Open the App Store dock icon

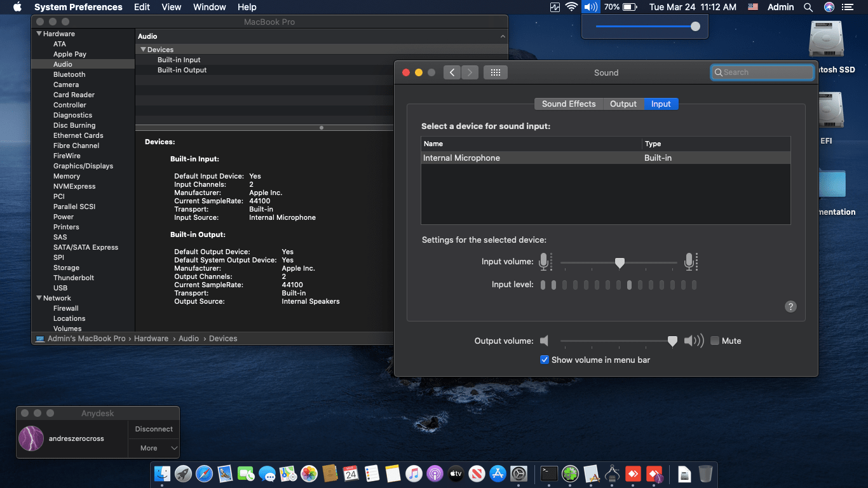(x=498, y=473)
